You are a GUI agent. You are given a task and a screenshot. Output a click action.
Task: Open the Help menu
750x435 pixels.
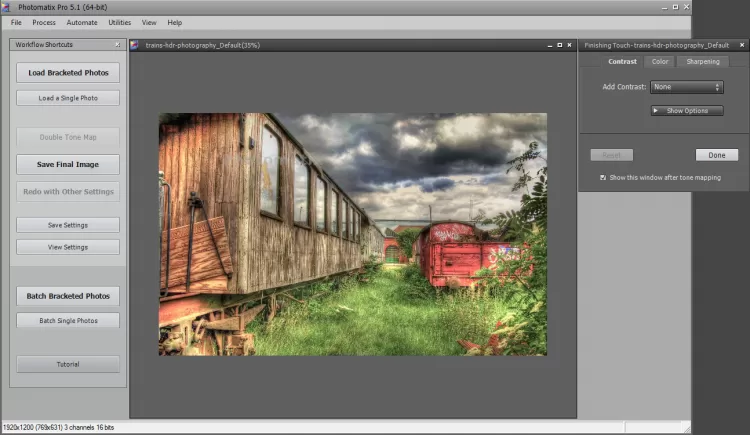click(175, 22)
